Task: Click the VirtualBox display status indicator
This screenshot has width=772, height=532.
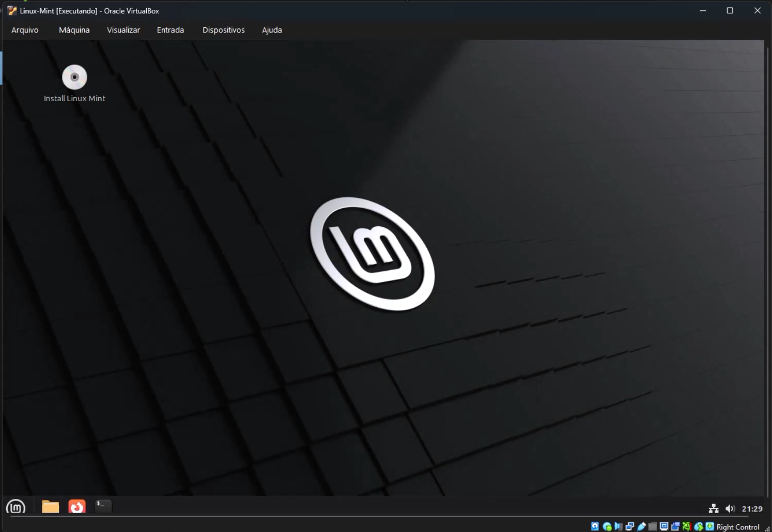Action: 664,527
